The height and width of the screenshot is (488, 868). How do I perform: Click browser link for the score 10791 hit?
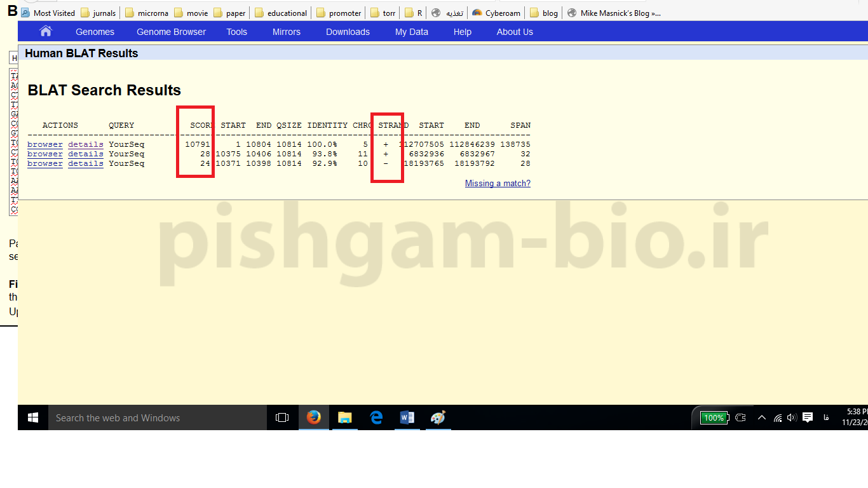45,144
